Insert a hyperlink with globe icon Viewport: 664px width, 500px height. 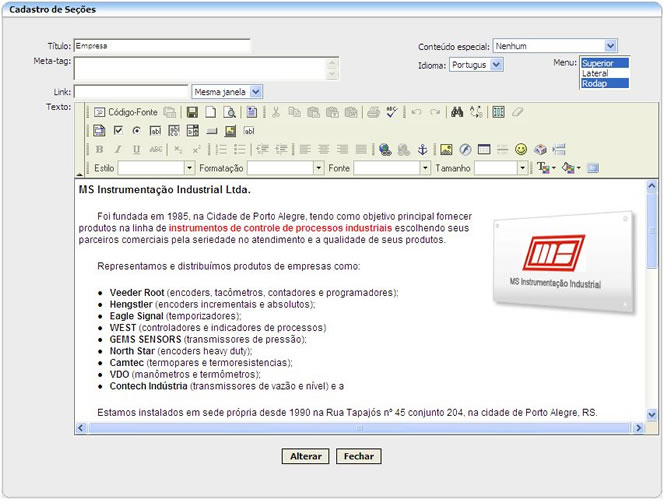tap(385, 149)
